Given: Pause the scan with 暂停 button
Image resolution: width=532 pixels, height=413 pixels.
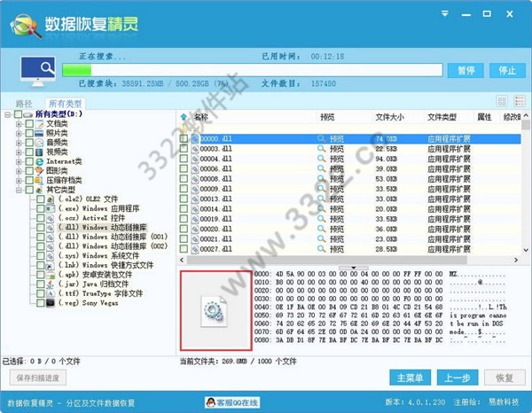Looking at the screenshot, I should pyautogui.click(x=465, y=71).
